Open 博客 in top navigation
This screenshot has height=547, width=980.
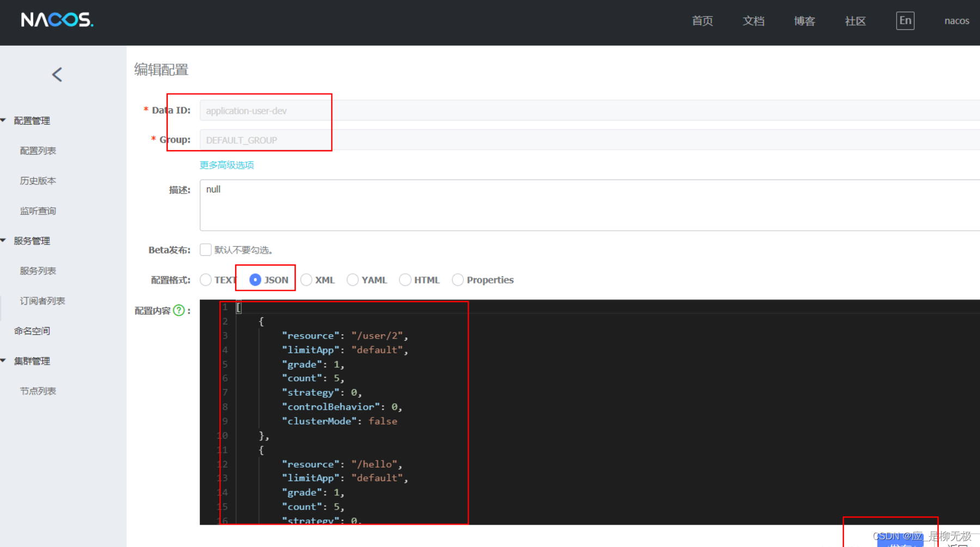(804, 21)
